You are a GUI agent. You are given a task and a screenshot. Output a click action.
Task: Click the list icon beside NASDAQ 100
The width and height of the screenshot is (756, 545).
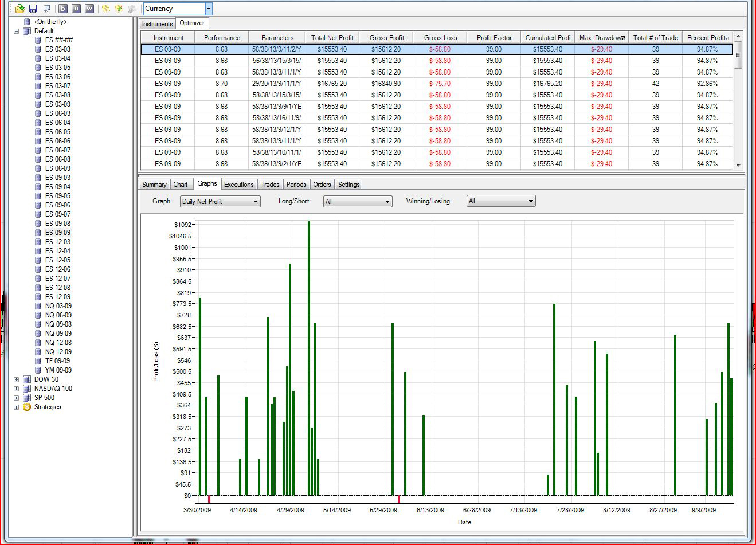[27, 389]
